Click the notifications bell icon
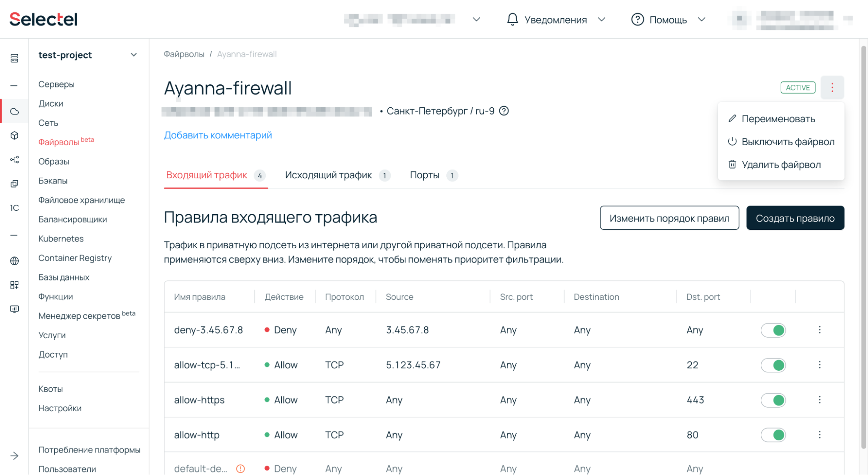868x475 pixels. (513, 19)
